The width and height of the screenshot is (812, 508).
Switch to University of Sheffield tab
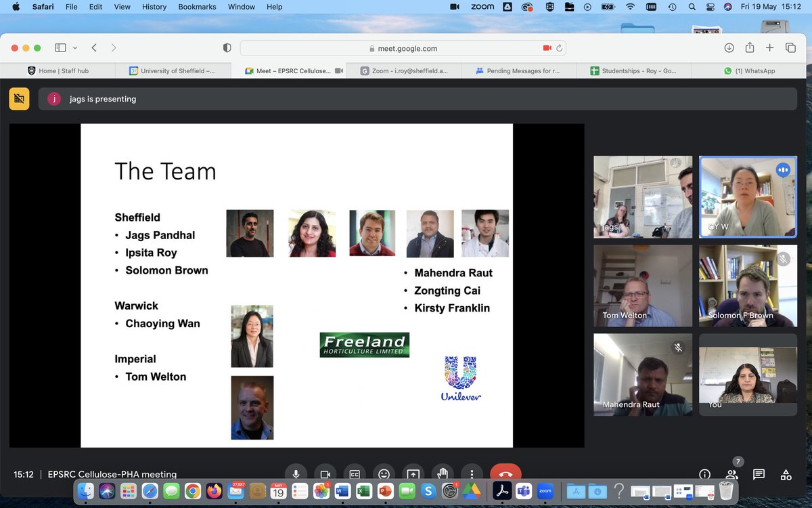click(x=173, y=70)
